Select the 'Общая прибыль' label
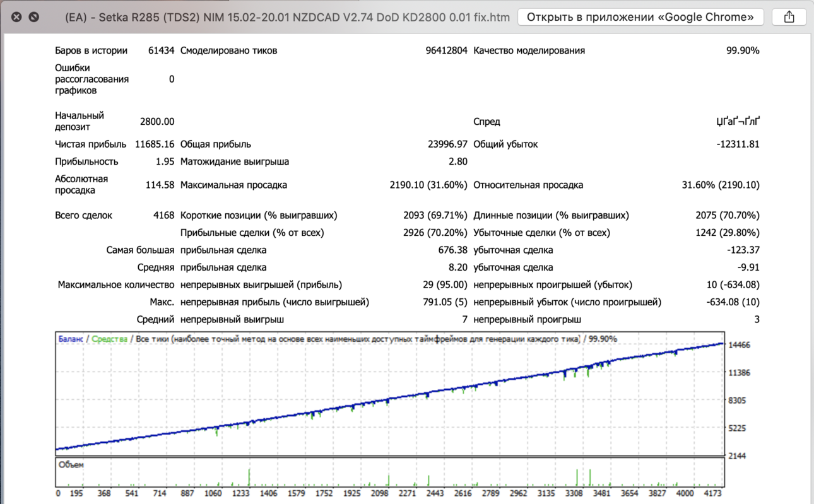 (215, 144)
